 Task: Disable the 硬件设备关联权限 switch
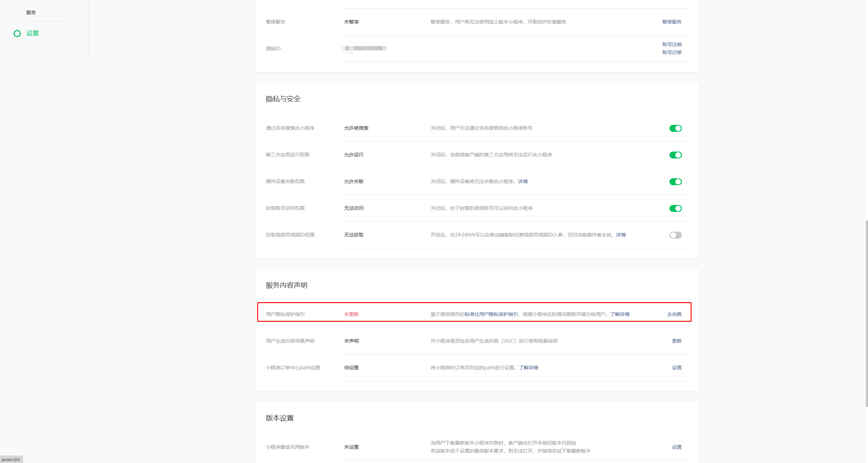coord(675,181)
